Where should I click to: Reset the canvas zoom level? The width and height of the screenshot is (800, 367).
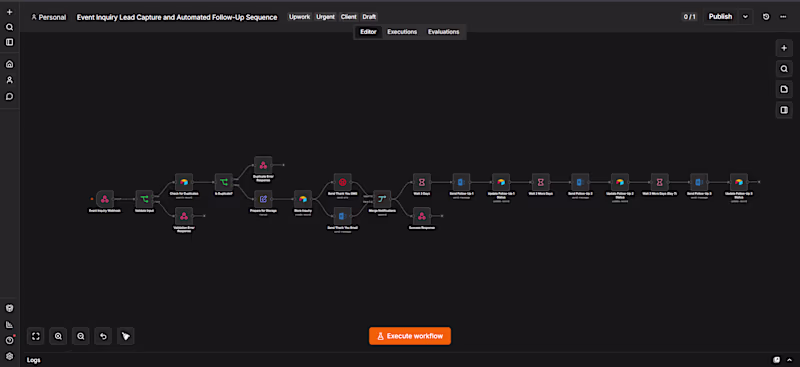coord(103,336)
